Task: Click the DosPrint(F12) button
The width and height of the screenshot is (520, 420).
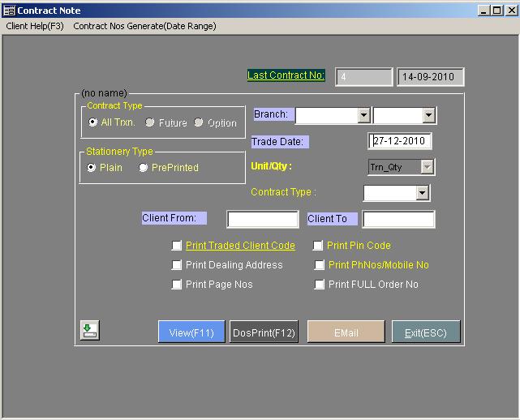Action: 264,332
